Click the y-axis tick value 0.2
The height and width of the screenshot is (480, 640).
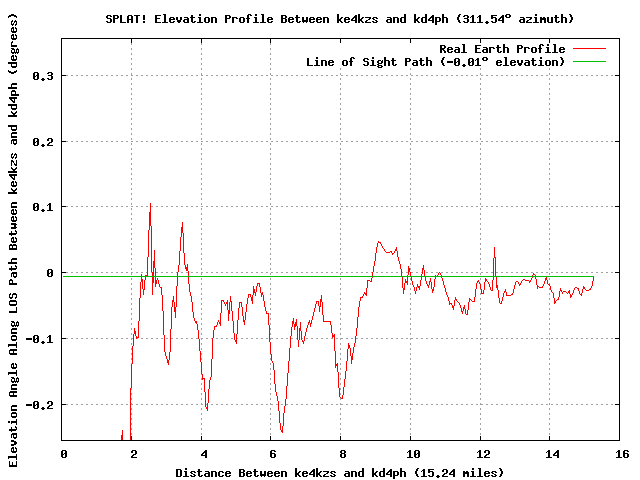coord(43,142)
